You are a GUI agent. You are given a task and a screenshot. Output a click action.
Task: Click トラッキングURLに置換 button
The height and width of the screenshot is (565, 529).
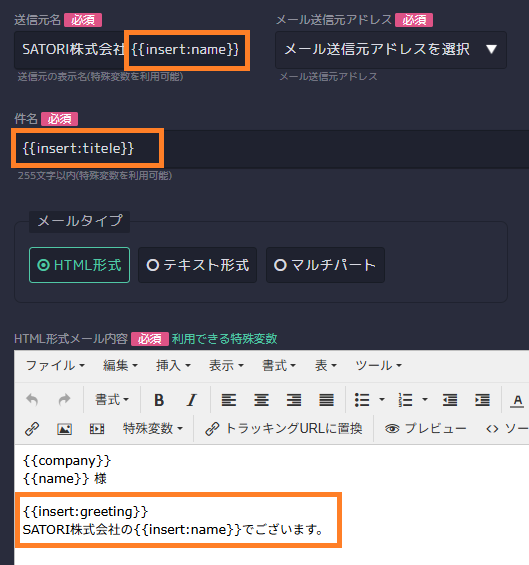click(x=284, y=428)
